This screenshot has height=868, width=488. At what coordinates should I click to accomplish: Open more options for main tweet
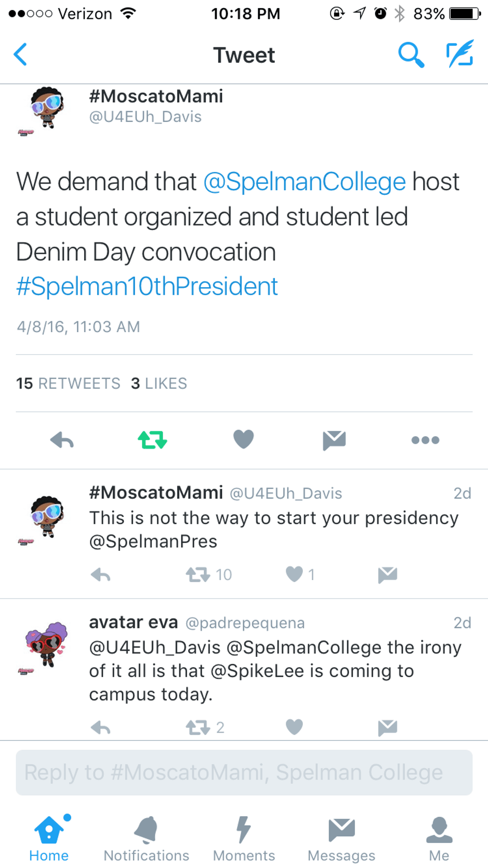tap(425, 440)
